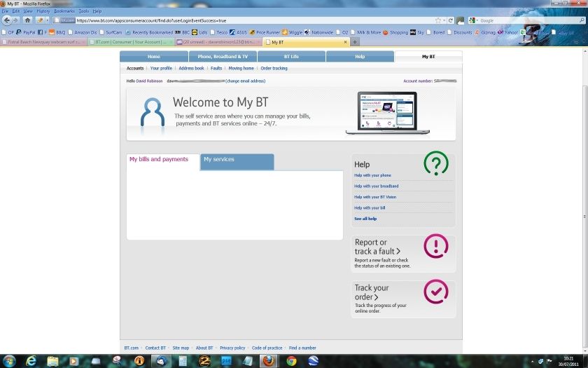Open the Address book link

tap(191, 69)
